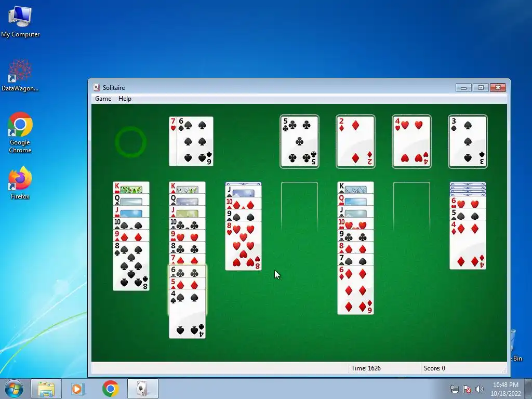The image size is (532, 399).
Task: Click the 7 of hearts under the waste card
Action: 172,141
